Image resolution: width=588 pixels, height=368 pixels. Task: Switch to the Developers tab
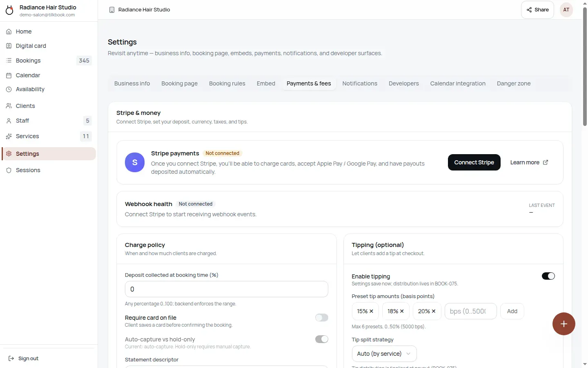coord(404,83)
